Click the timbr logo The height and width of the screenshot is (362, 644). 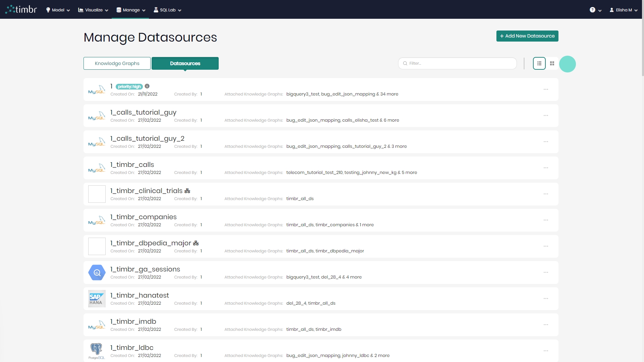(x=21, y=9)
